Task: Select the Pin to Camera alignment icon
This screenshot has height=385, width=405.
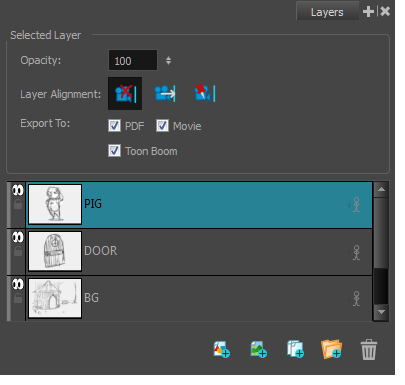Action: 205,93
